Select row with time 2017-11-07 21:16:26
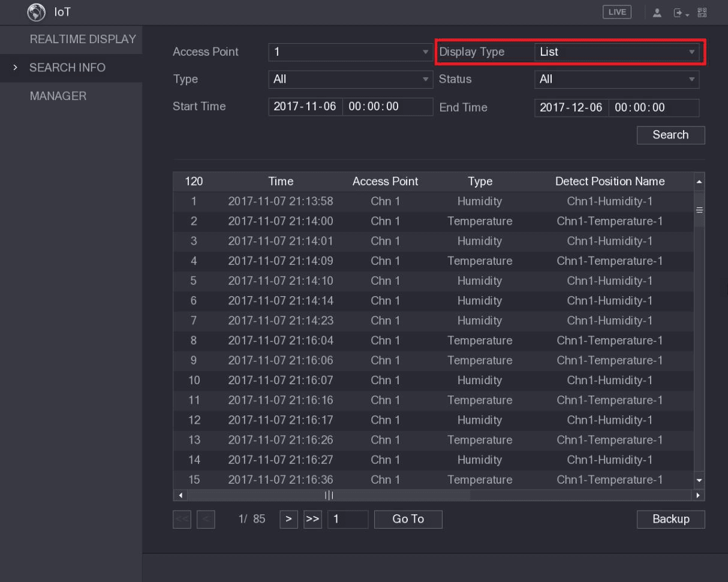The image size is (728, 582). 434,440
